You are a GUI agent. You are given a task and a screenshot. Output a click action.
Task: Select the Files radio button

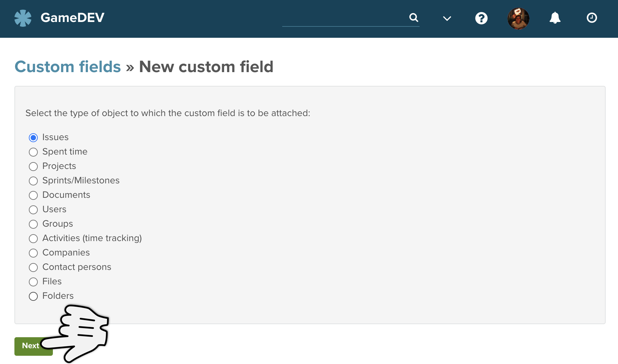coord(33,282)
